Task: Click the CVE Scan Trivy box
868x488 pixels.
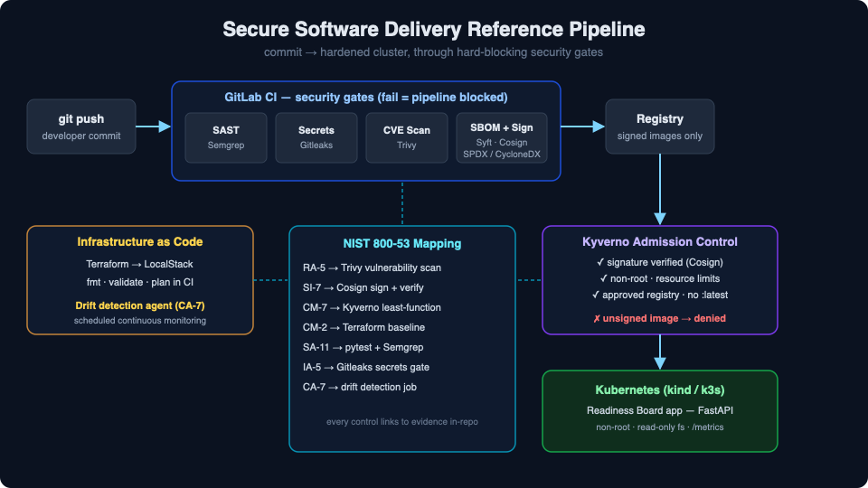Action: (407, 137)
